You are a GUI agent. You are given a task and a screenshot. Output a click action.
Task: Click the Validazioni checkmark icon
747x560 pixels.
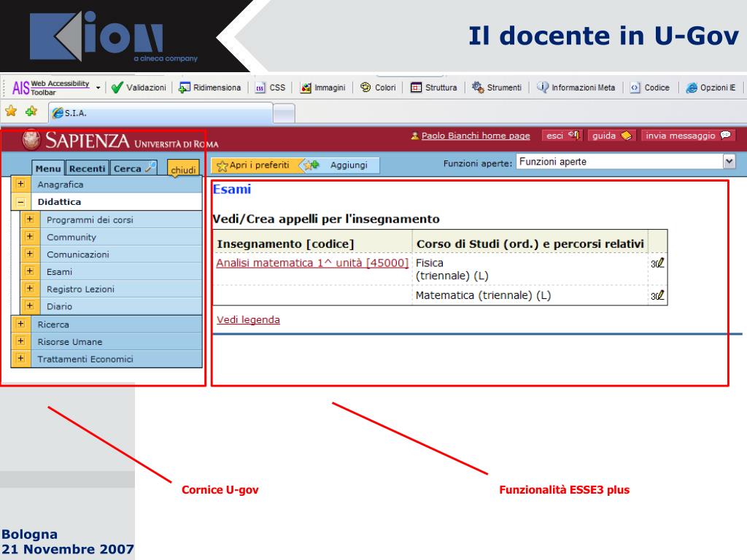pos(117,87)
